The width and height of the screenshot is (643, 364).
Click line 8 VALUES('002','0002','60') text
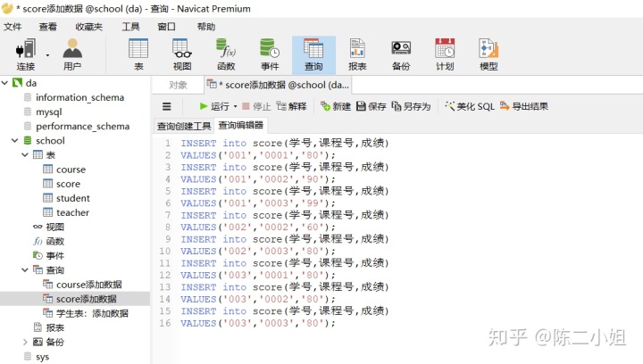(258, 227)
